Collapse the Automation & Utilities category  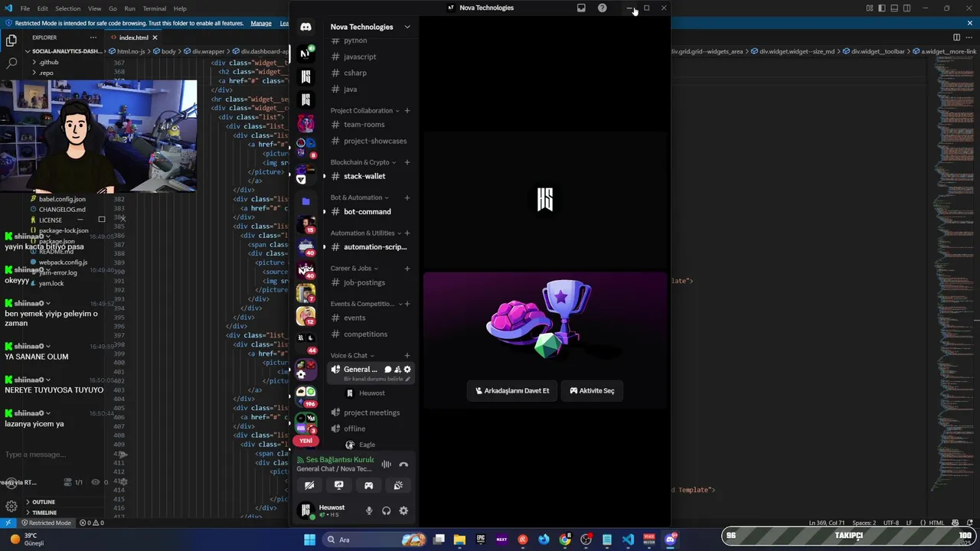366,233
